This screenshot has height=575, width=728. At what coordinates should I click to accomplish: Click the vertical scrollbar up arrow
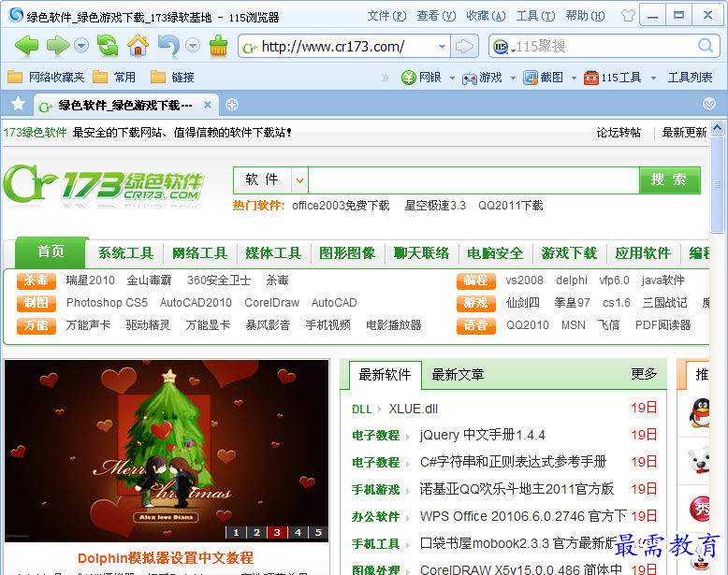[x=717, y=127]
